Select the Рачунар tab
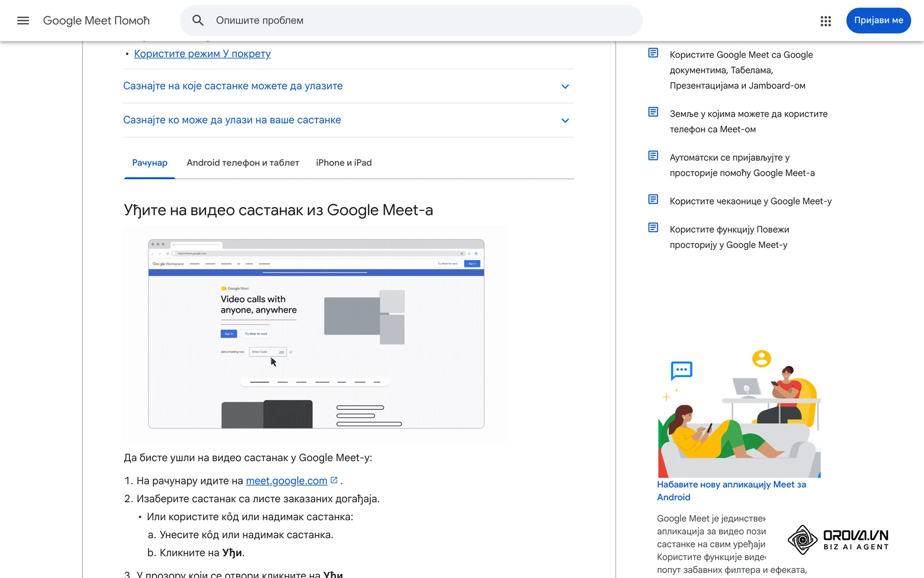Image resolution: width=924 pixels, height=578 pixels. click(150, 163)
